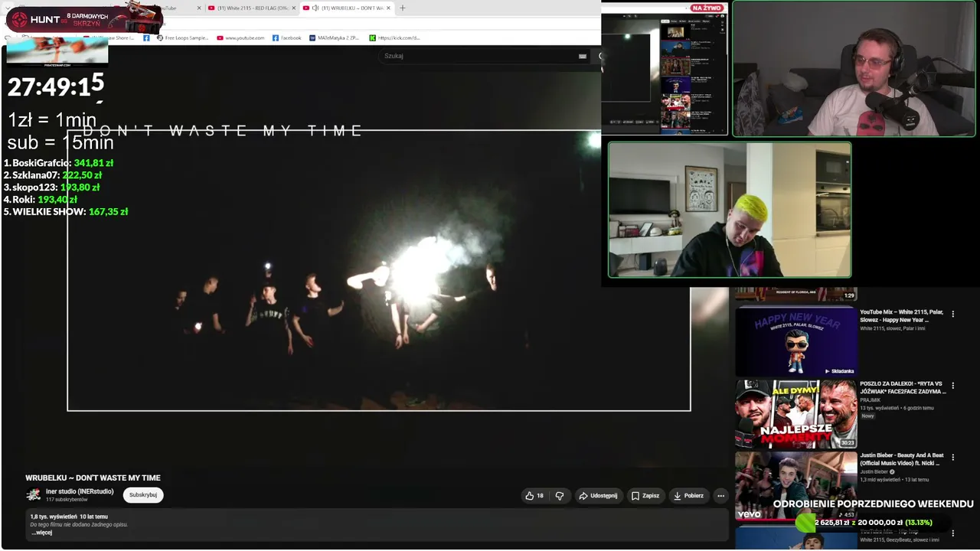Open options for the Hip-hop mix video
The height and width of the screenshot is (551, 980).
[x=953, y=533]
